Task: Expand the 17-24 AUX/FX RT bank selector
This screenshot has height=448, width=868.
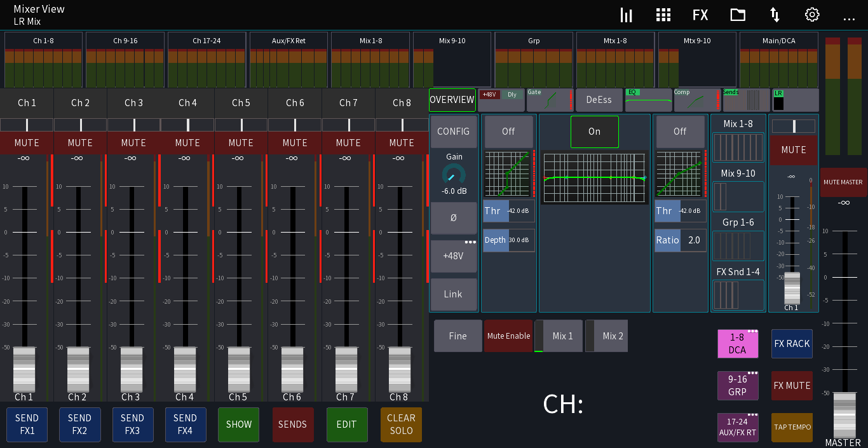Action: [x=738, y=427]
